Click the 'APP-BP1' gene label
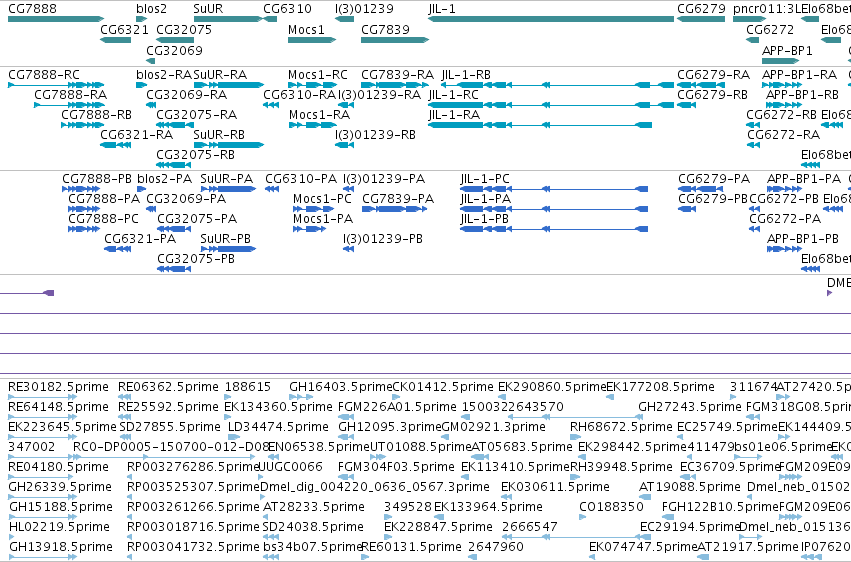The height and width of the screenshot is (562, 851). click(x=787, y=50)
